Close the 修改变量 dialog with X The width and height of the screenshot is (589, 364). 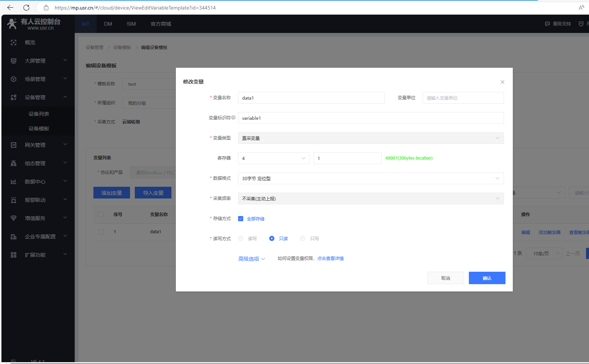click(x=502, y=82)
